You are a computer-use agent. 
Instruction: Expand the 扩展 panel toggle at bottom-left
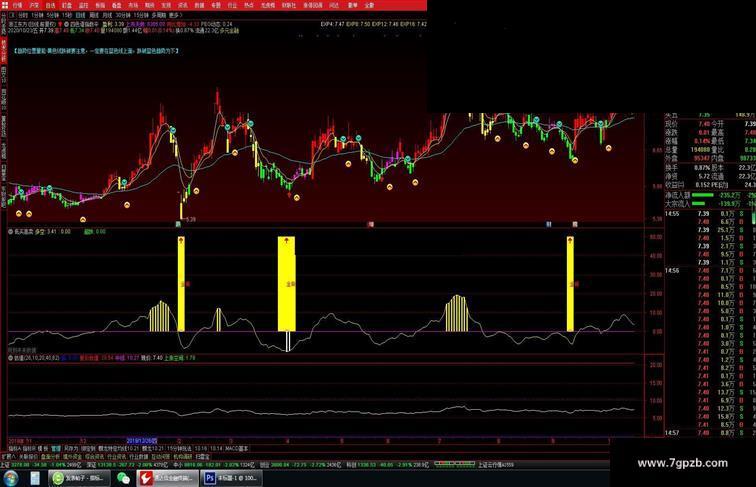(8, 456)
